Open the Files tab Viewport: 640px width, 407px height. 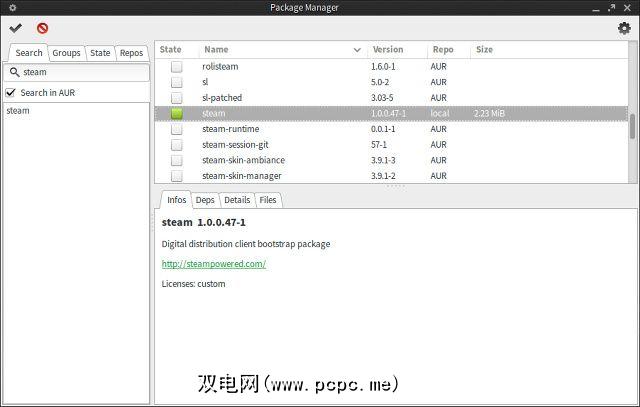pyautogui.click(x=268, y=200)
